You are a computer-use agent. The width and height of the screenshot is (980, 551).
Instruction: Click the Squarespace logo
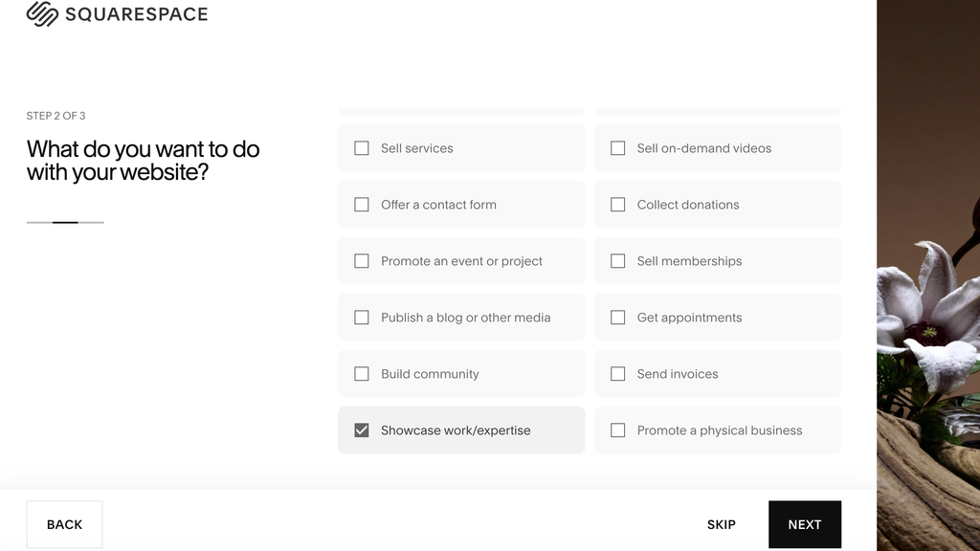[x=117, y=14]
